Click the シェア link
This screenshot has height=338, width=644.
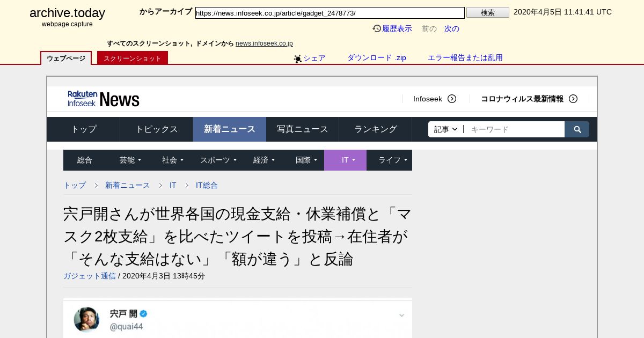[x=314, y=58]
